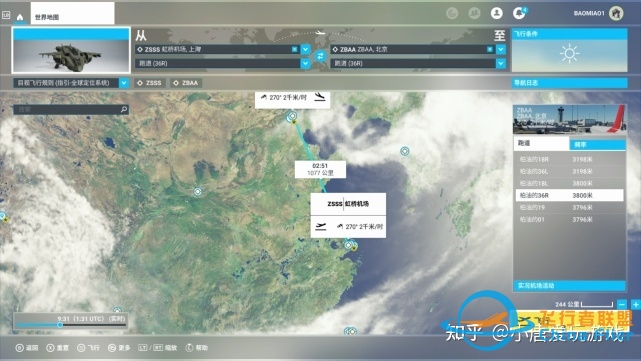
Task: Open the BAOMIAO01 player avatar
Action: 616,13
